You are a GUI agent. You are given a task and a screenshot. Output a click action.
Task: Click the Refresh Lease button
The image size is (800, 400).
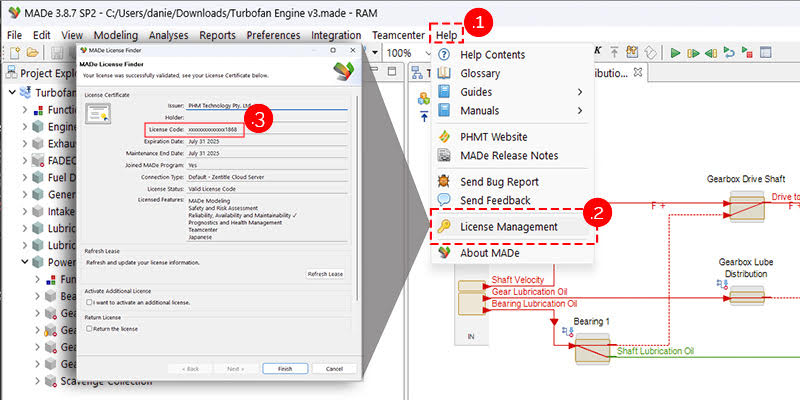326,274
